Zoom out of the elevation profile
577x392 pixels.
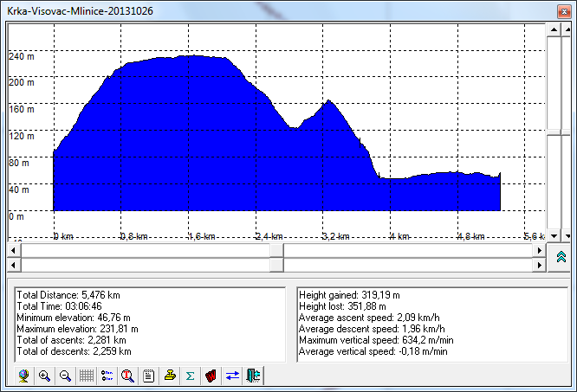[x=65, y=376]
